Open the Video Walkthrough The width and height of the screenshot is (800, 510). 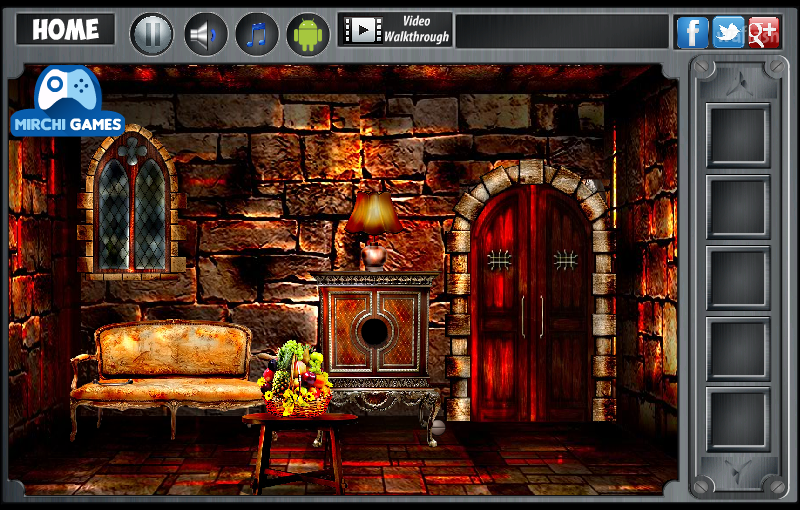tap(395, 30)
